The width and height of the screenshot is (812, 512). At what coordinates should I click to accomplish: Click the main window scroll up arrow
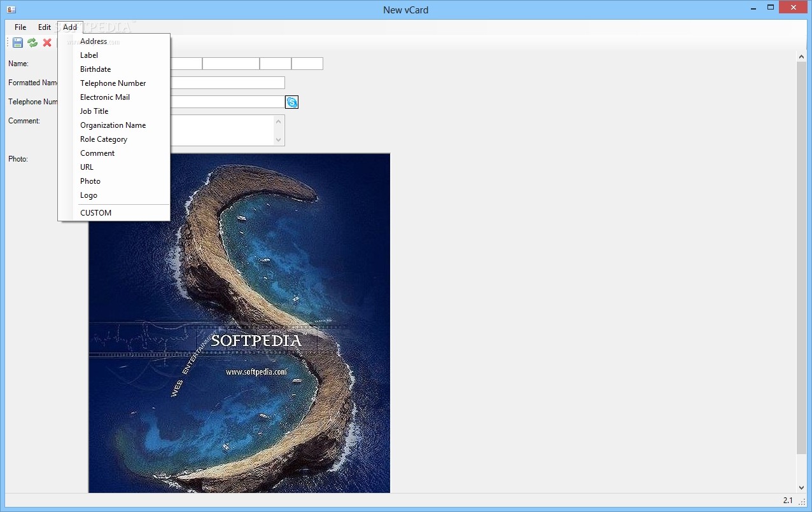click(802, 57)
